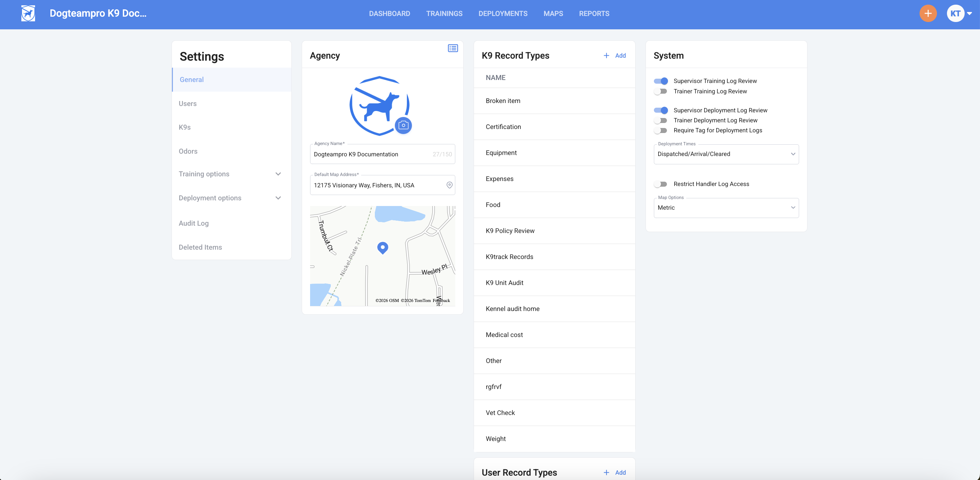The width and height of the screenshot is (980, 480).
Task: Toggle Restrict Handler Log Access on
Action: (661, 184)
